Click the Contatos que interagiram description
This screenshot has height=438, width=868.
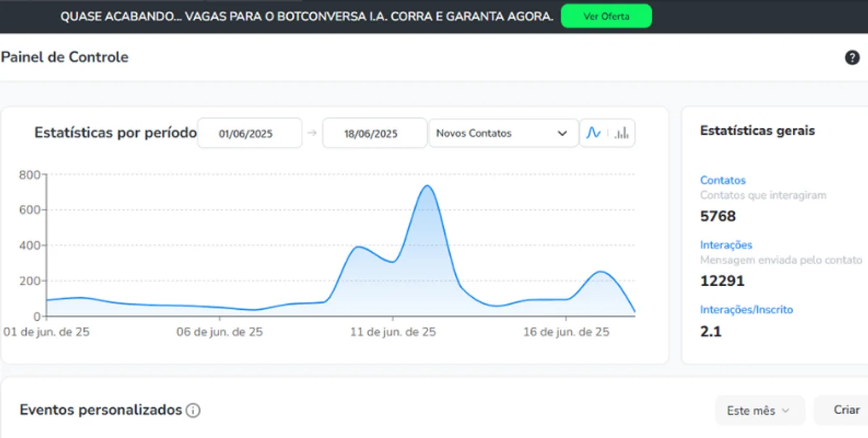pyautogui.click(x=763, y=195)
